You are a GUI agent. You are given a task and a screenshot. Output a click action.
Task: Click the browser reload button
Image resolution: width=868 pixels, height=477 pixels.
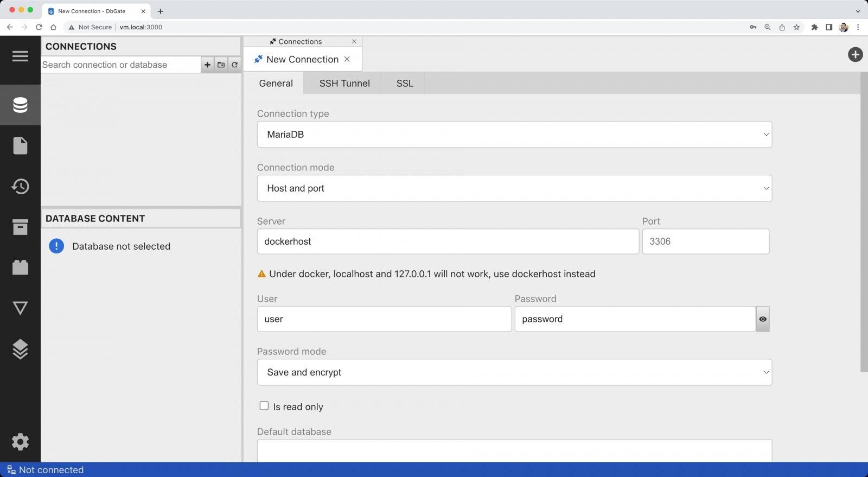39,27
